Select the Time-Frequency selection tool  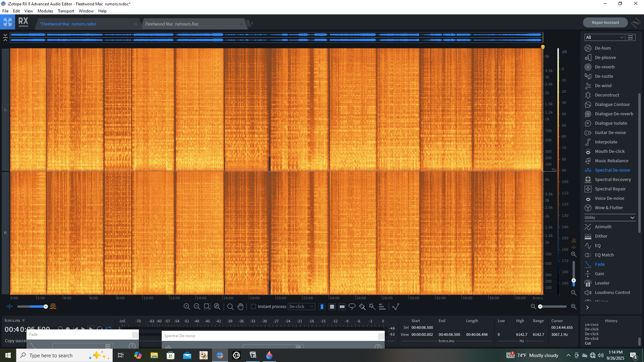332,306
